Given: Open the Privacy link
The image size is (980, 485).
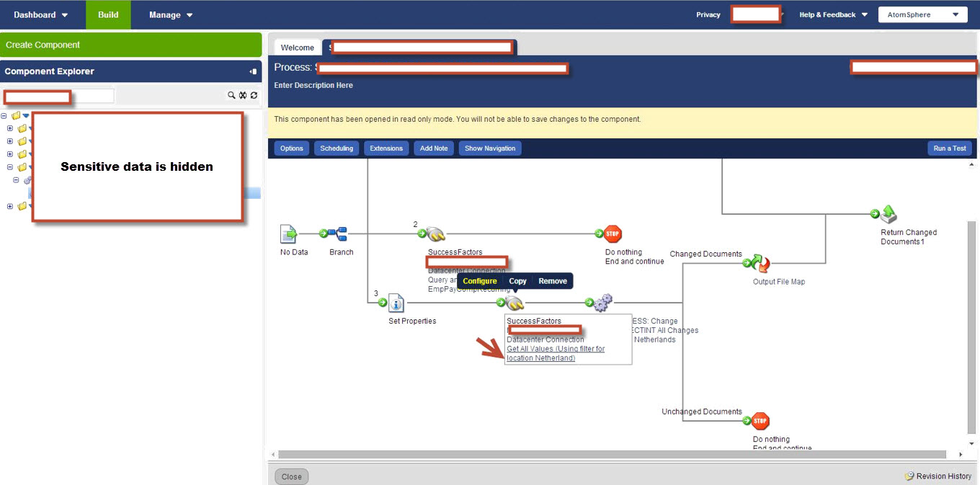Looking at the screenshot, I should tap(708, 14).
